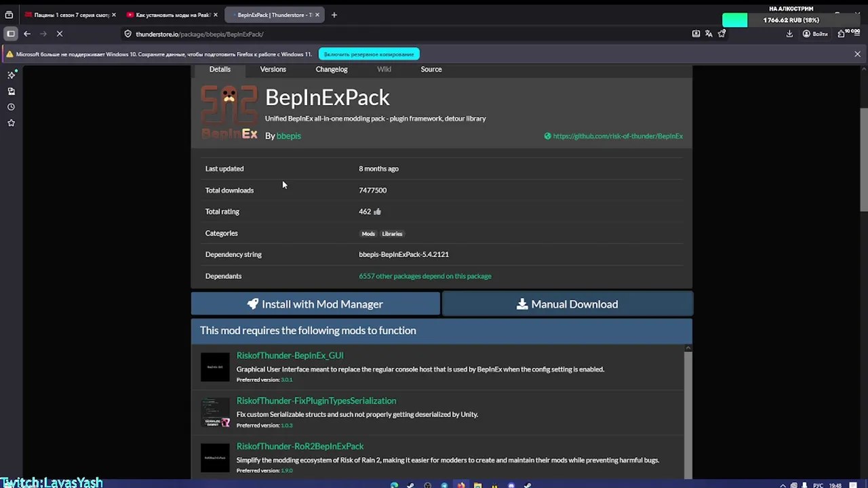Click the RoR2BepInExPack mod thumbnail
Image resolution: width=868 pixels, height=488 pixels.
[x=215, y=458]
